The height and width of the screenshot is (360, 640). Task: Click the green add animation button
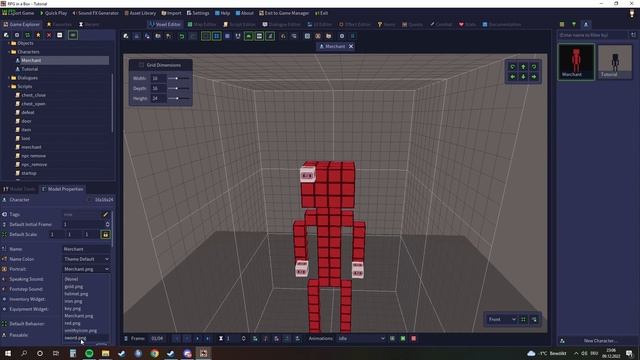403,338
